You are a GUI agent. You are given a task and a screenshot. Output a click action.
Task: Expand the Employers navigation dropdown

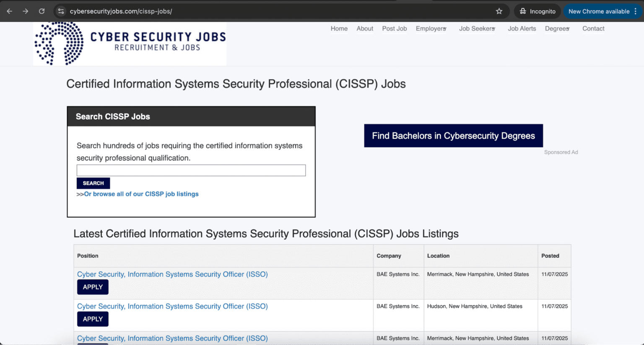coord(430,28)
